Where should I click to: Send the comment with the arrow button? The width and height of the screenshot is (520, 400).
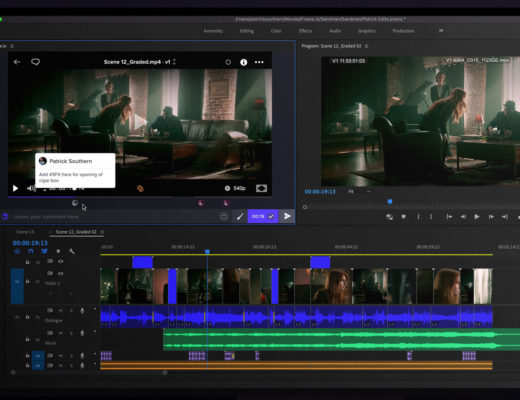(287, 216)
